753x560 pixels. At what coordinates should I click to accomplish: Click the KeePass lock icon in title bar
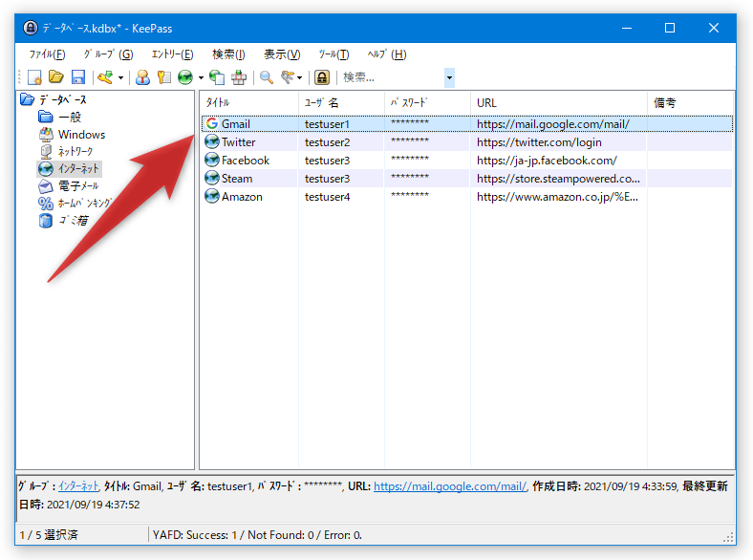[31, 28]
